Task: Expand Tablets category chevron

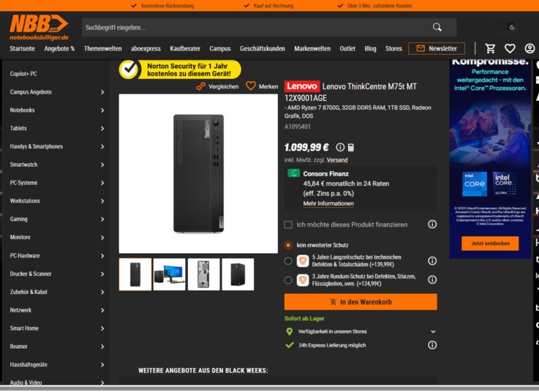Action: pyautogui.click(x=102, y=129)
